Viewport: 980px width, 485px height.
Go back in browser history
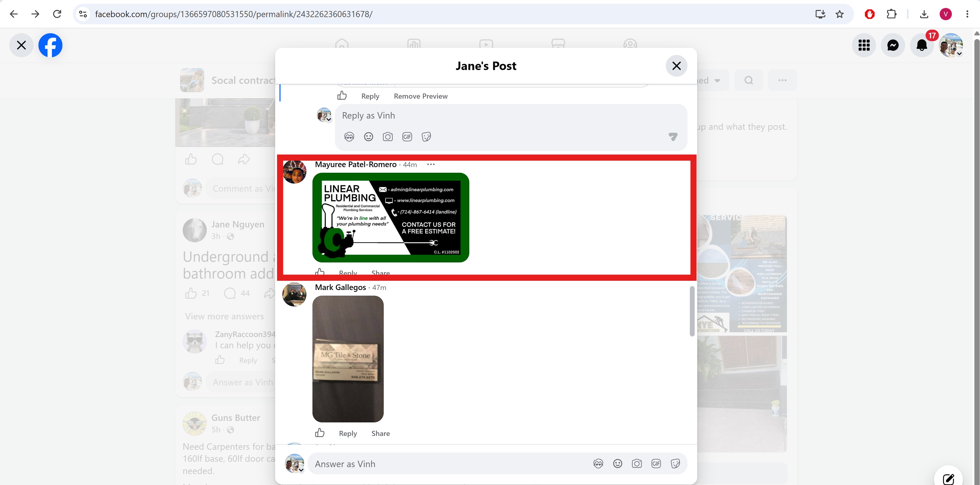point(14,14)
